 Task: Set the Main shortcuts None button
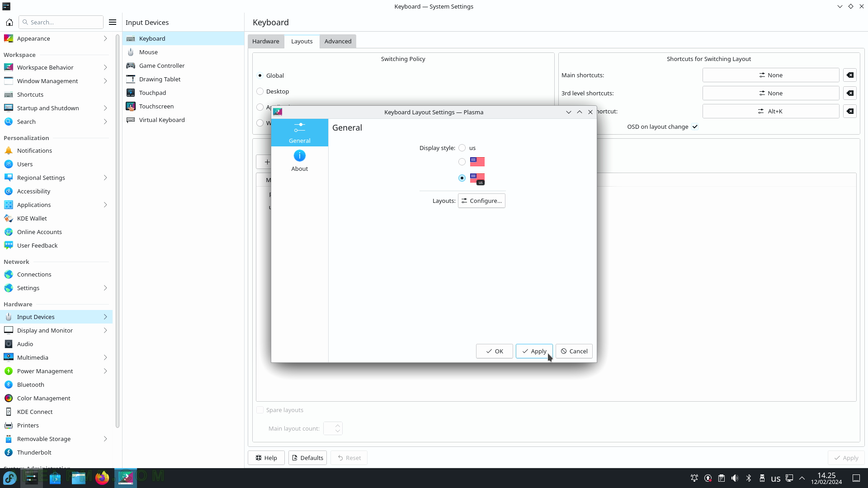(771, 75)
